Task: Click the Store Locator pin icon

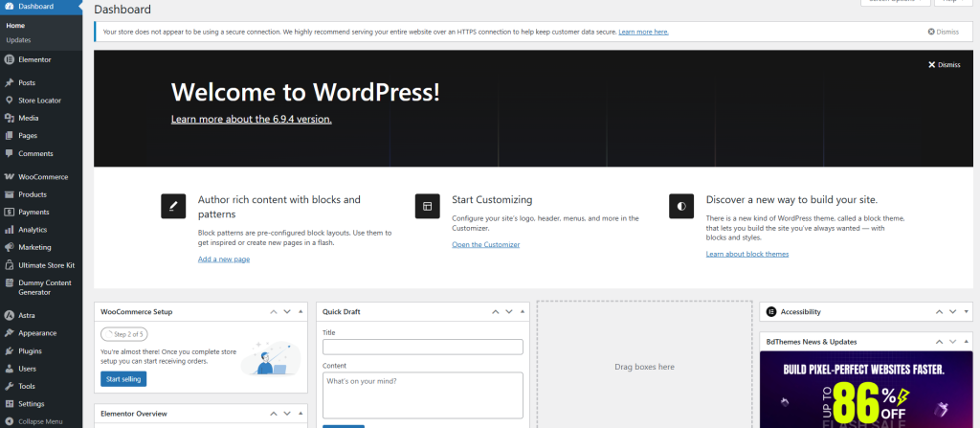Action: pyautogui.click(x=9, y=101)
